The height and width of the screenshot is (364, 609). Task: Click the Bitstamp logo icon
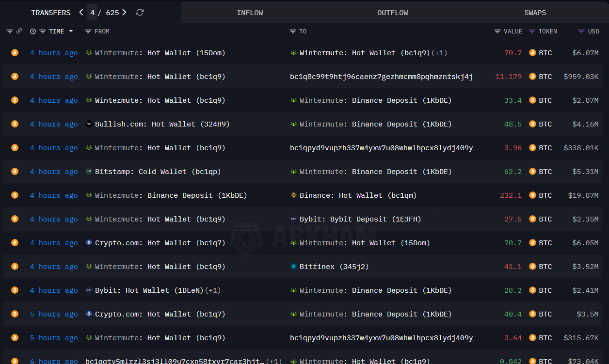(x=89, y=172)
